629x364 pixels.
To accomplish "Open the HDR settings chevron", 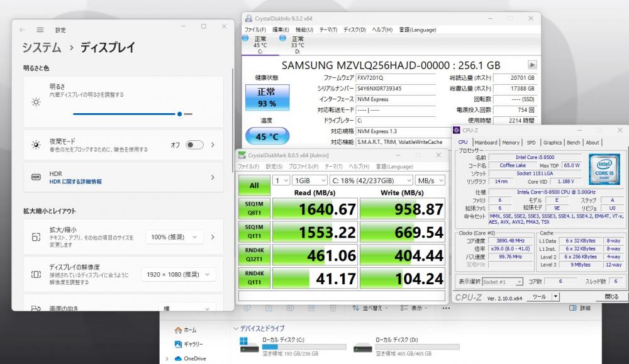I will 213,177.
